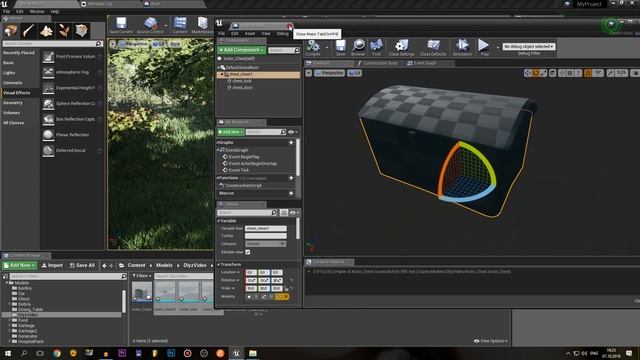Open Perspective dropdown in blueprint viewport
The height and width of the screenshot is (360, 640).
click(330, 73)
